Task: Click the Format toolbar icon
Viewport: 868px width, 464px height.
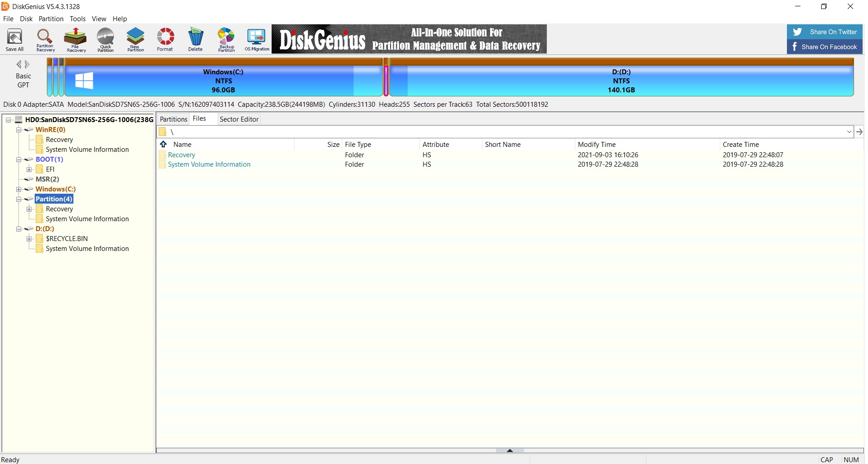Action: [165, 40]
